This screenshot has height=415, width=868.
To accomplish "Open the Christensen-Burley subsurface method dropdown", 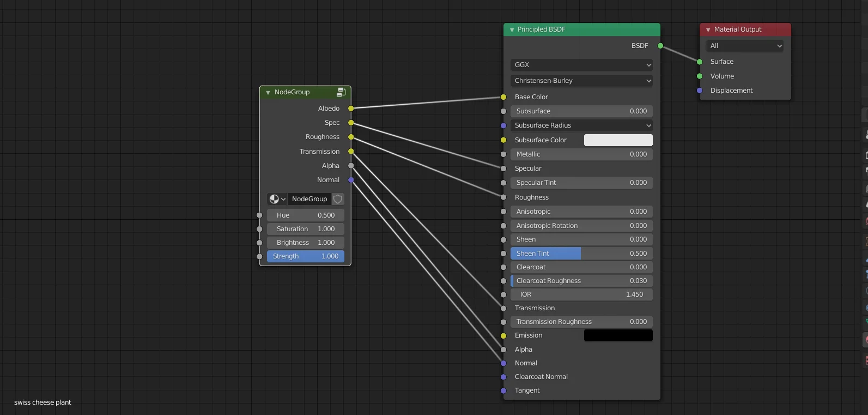I will point(581,81).
